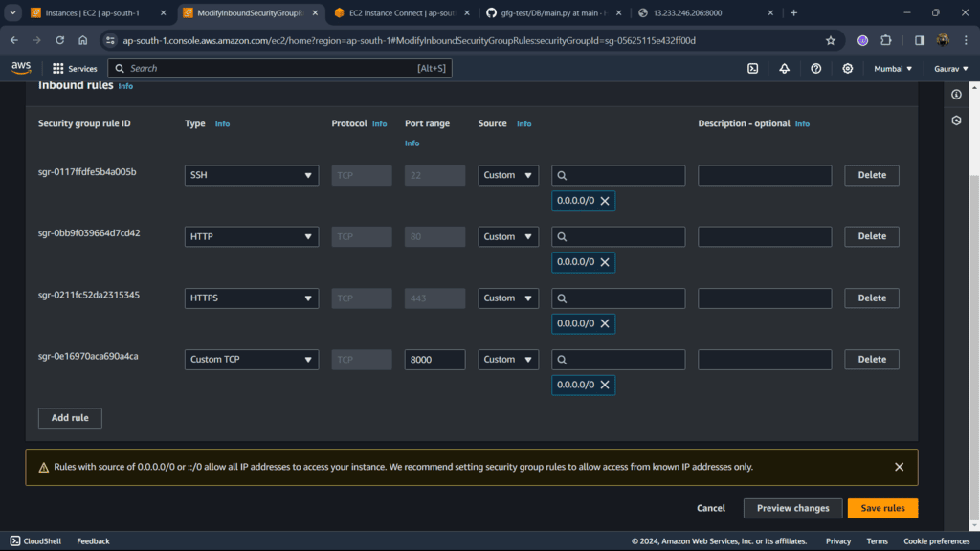This screenshot has width=980, height=551.
Task: Remove 0.0.0.0/0 from the SSH rule
Action: [x=605, y=201]
